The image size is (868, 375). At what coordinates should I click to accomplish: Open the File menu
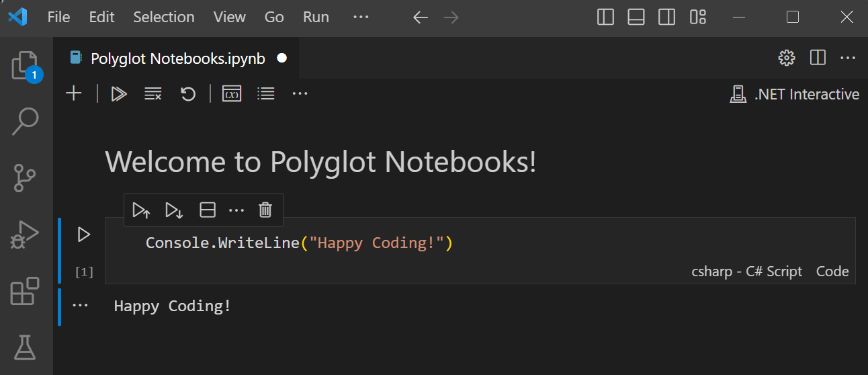[58, 17]
